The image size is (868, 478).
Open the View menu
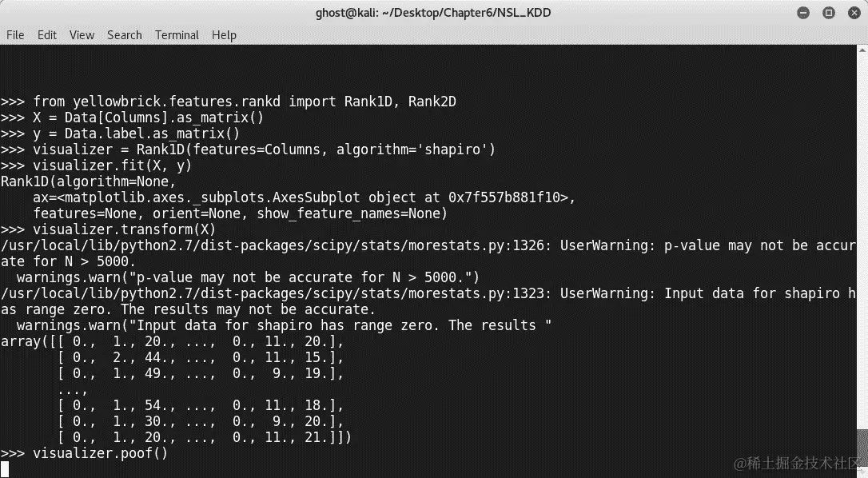82,35
